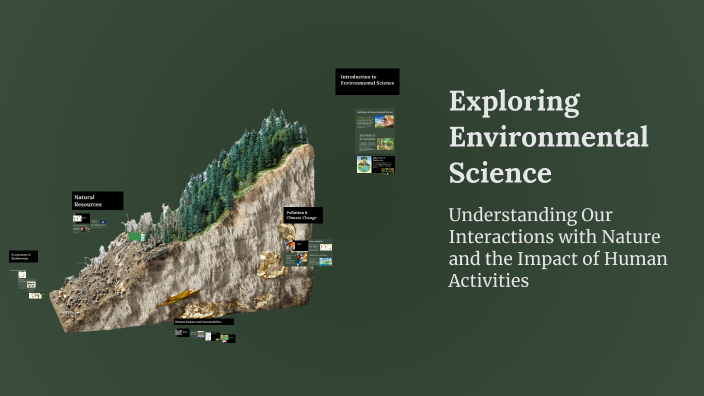
Task: Select the last slide under Human Impact and Sustainability
Action: pos(228,338)
